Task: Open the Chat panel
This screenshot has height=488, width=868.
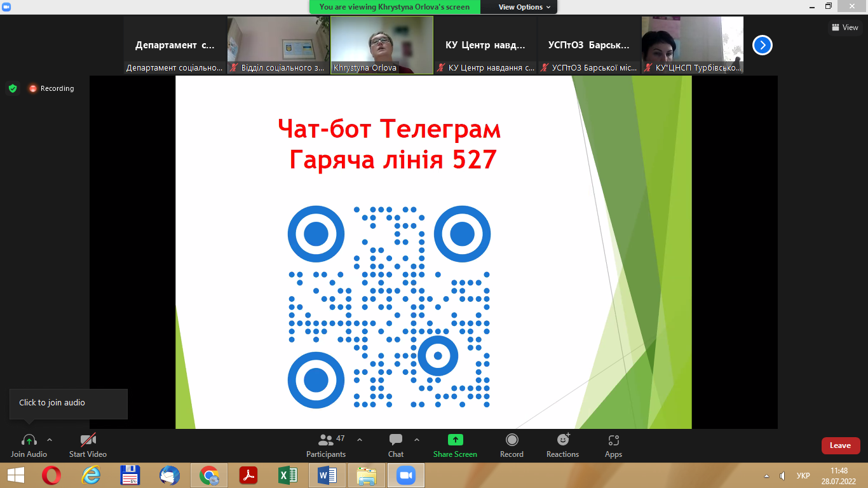Action: [396, 445]
